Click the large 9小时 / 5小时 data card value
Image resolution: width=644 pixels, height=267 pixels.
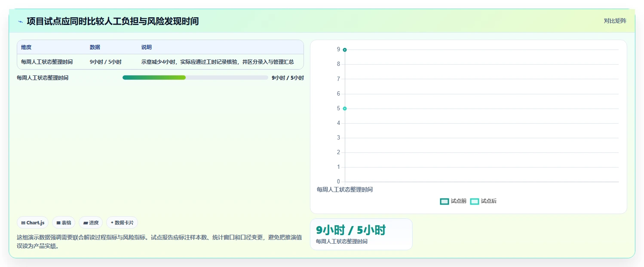[350, 230]
